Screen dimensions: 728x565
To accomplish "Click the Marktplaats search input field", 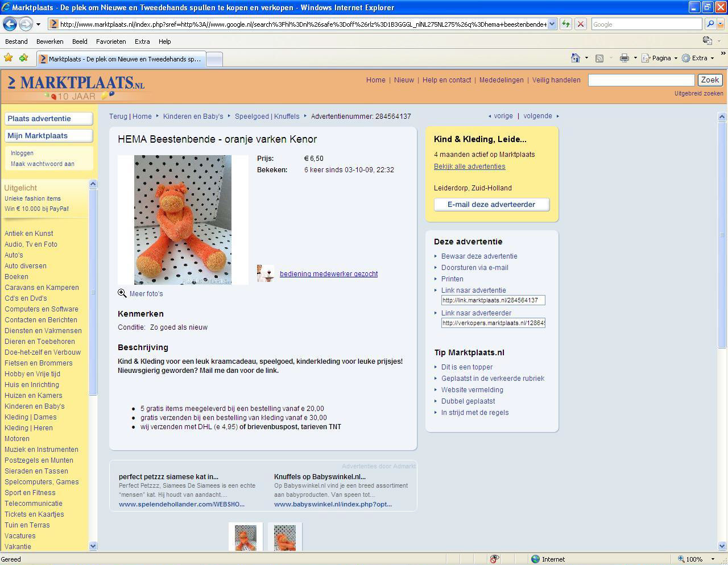I will tap(641, 80).
